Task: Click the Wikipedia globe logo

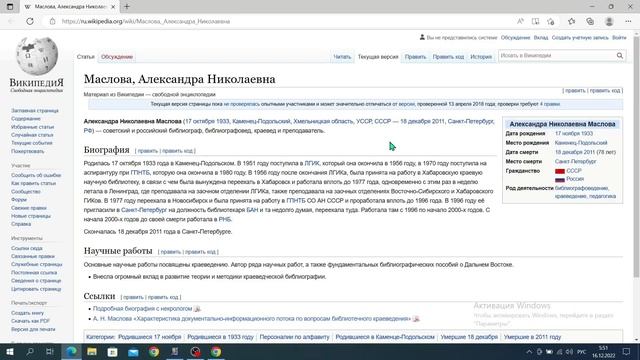Action: click(37, 56)
